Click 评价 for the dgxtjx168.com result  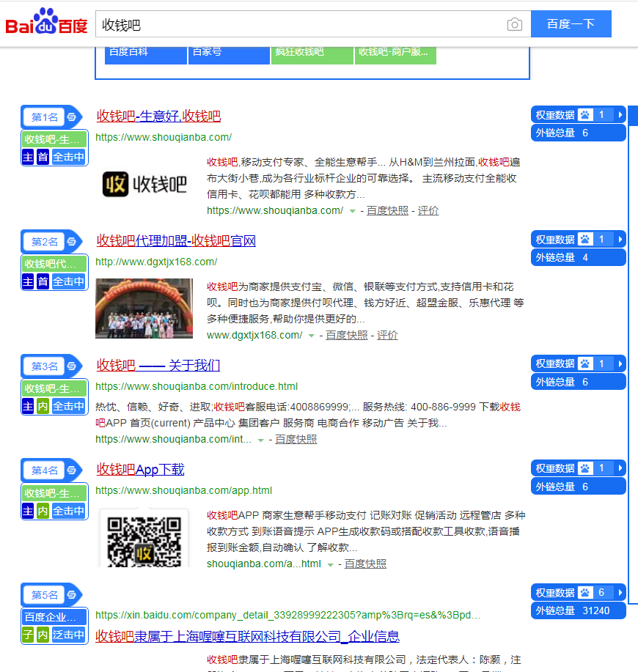pyautogui.click(x=388, y=335)
